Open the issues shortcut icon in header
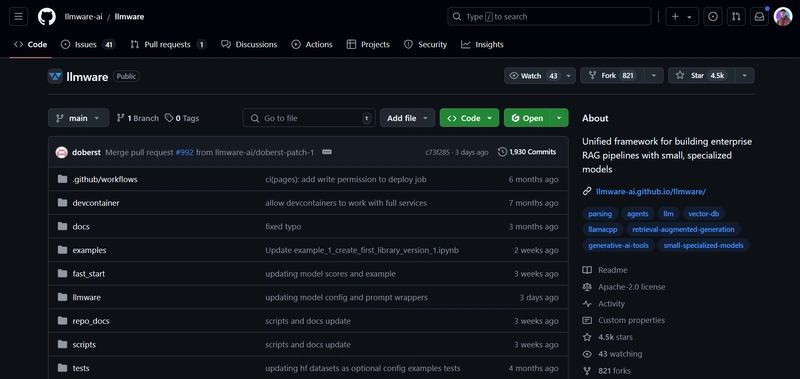 point(713,17)
